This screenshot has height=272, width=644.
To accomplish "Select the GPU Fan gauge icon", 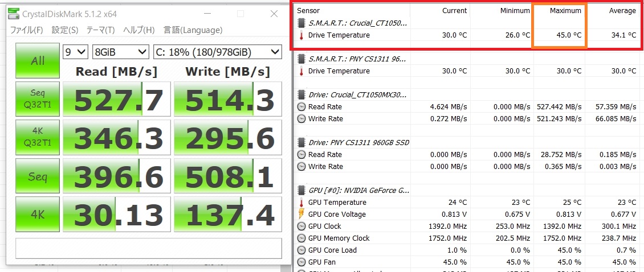I will tap(301, 262).
